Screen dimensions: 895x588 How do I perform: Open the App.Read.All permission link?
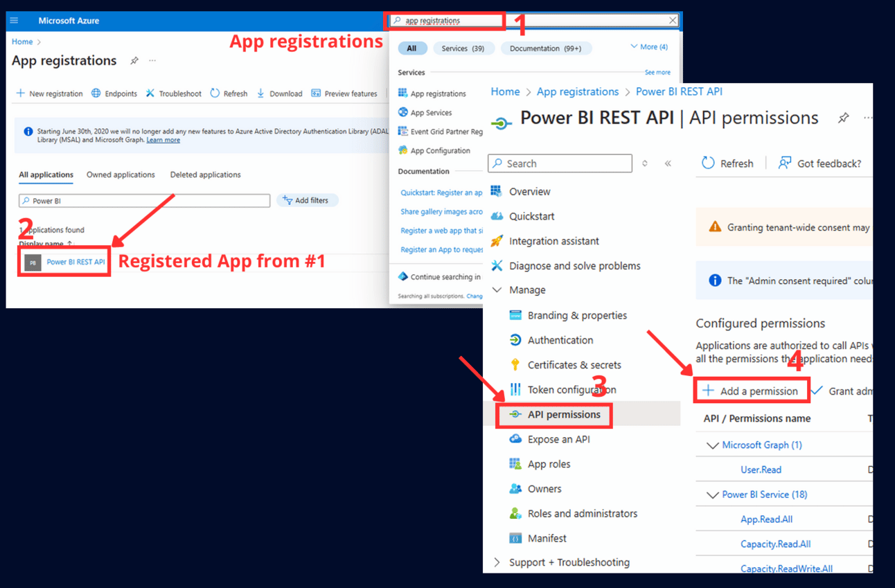point(766,519)
